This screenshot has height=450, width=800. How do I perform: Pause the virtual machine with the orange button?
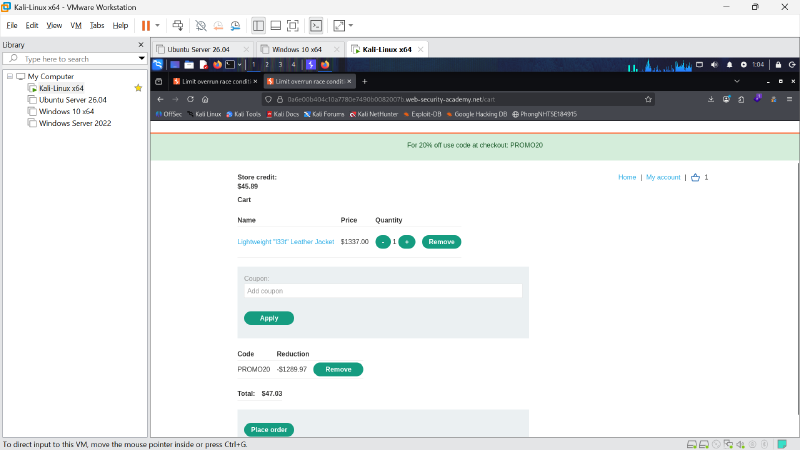pyautogui.click(x=146, y=26)
